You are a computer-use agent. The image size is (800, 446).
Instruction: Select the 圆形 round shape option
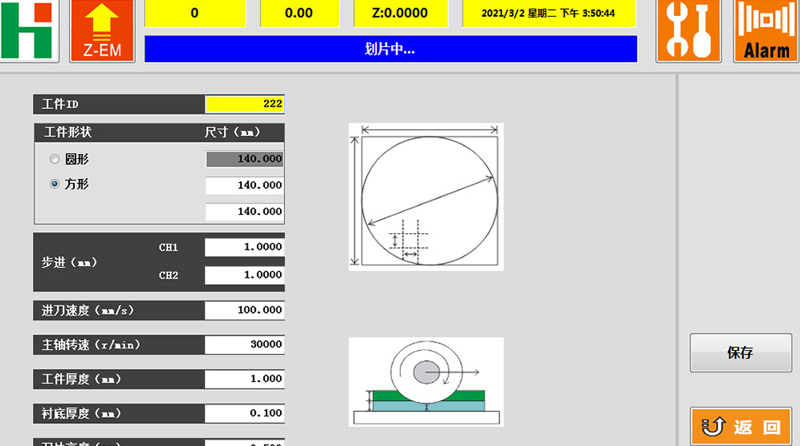pos(54,159)
